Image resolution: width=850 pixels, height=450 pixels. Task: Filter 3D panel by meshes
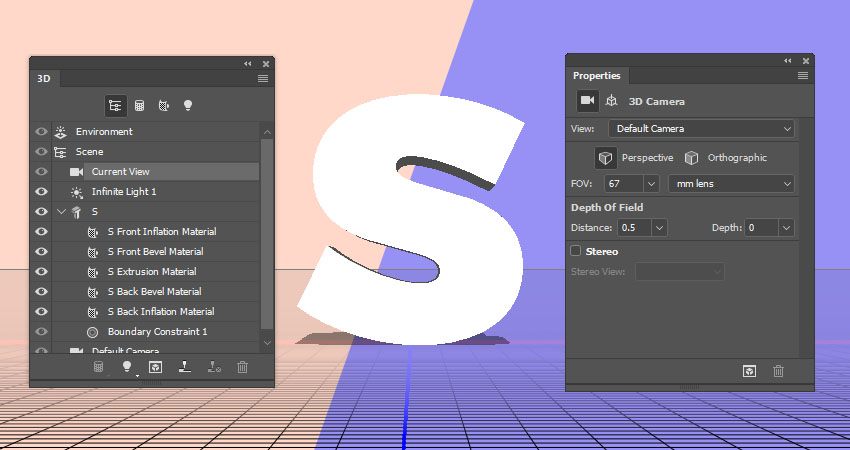139,106
